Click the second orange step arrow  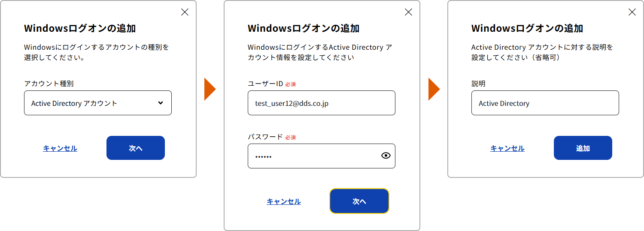click(x=434, y=89)
